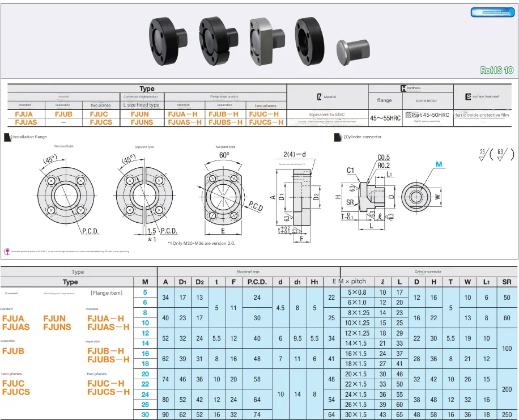Click the blue M label on connector diagram
519x420 pixels.
(x=439, y=164)
